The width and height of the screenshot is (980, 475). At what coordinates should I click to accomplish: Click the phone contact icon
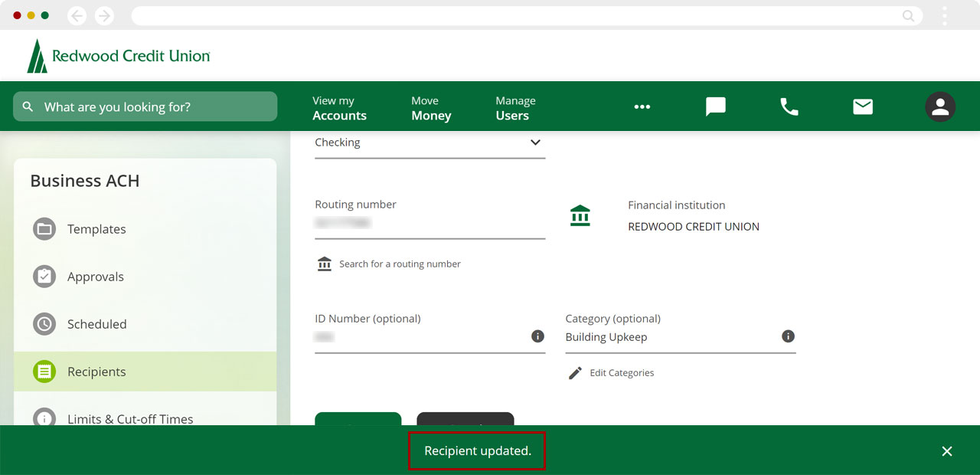[x=789, y=106]
